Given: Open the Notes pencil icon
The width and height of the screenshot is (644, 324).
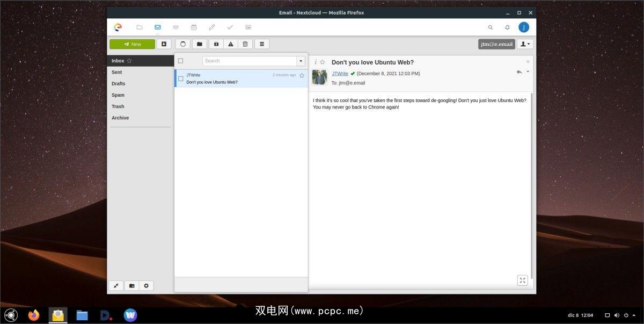Looking at the screenshot, I should click(x=212, y=27).
